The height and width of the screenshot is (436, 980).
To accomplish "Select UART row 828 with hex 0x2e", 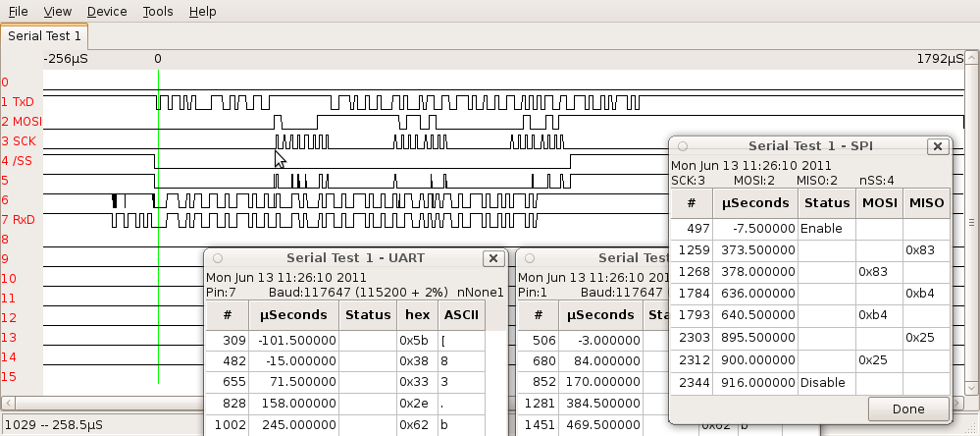I will 345,405.
